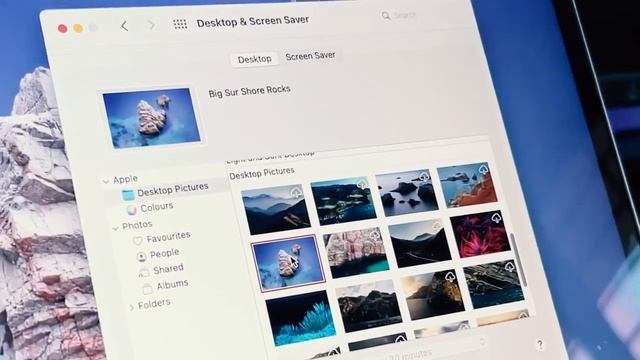Image resolution: width=640 pixels, height=360 pixels.
Task: Choose the night coastline aerial wallpaper
Action: pos(343,202)
